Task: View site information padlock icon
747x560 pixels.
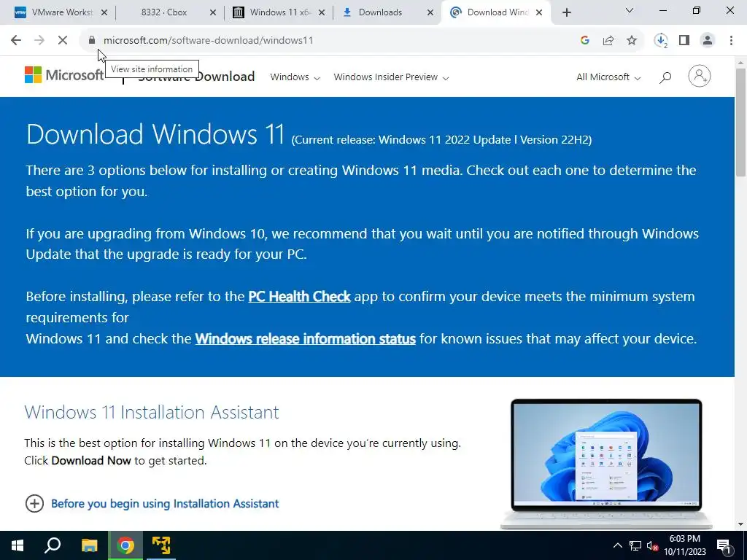Action: click(92, 41)
